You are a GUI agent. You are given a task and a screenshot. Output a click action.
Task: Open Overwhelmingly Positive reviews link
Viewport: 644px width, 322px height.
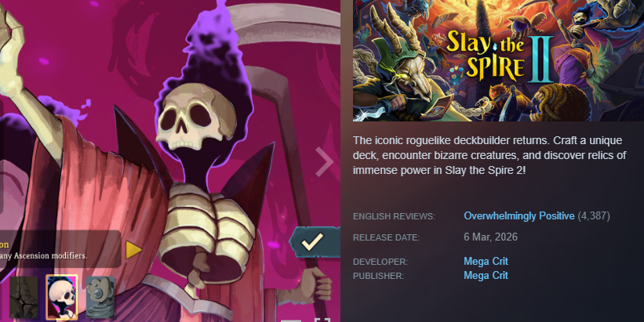point(519,215)
